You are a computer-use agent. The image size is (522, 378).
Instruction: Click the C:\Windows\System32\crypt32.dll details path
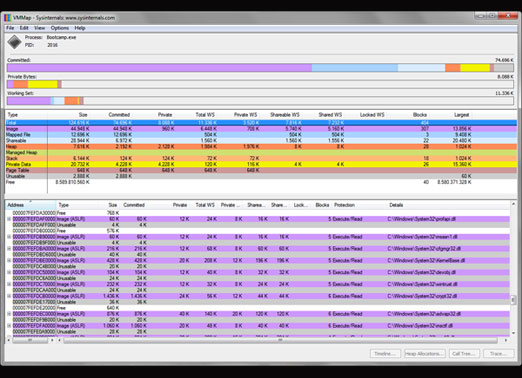[x=422, y=296]
